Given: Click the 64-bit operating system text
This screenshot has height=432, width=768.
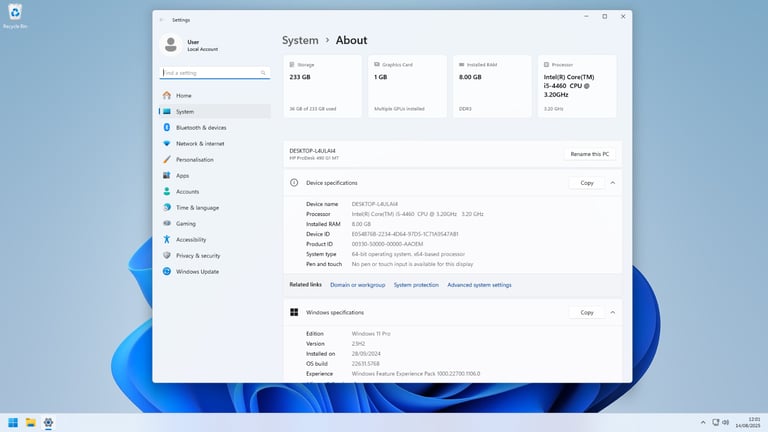Looking at the screenshot, I should (x=408, y=254).
